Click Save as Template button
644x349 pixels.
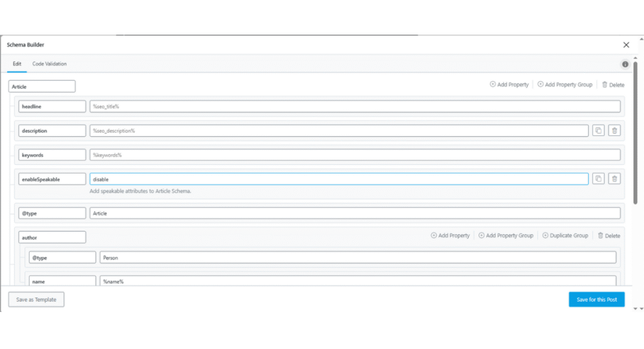36,300
